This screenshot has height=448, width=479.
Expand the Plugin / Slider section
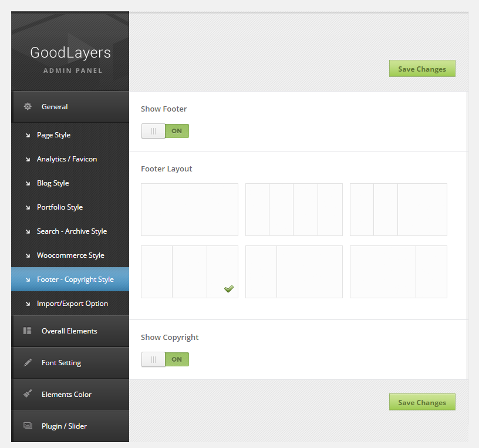70,426
